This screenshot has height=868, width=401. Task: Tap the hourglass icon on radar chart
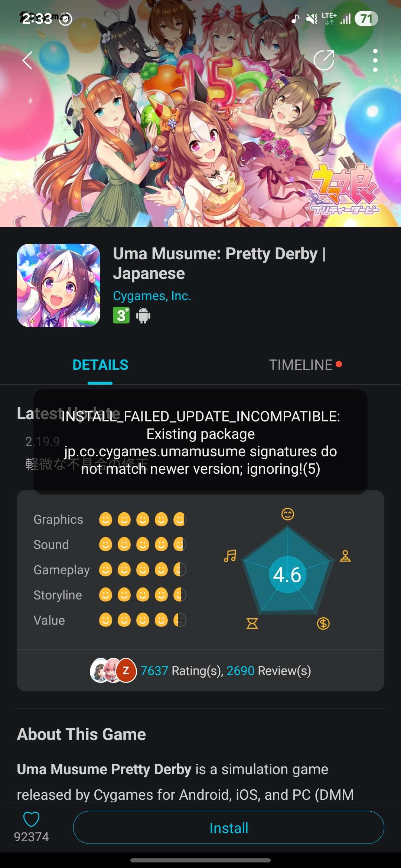252,623
